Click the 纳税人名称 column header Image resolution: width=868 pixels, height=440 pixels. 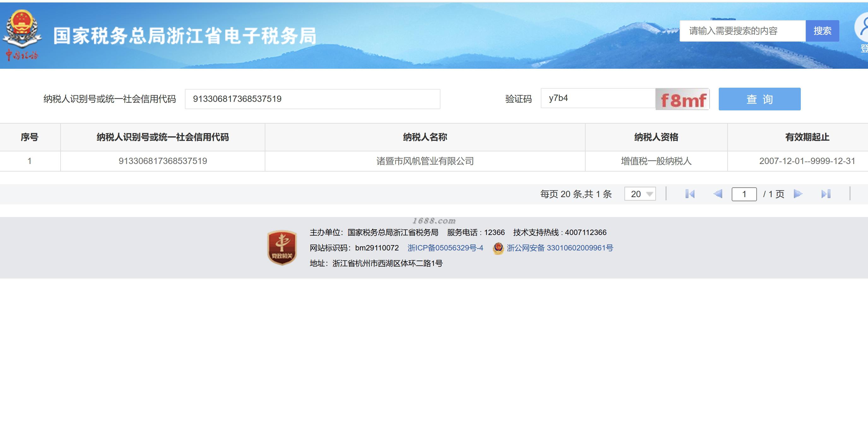[425, 137]
